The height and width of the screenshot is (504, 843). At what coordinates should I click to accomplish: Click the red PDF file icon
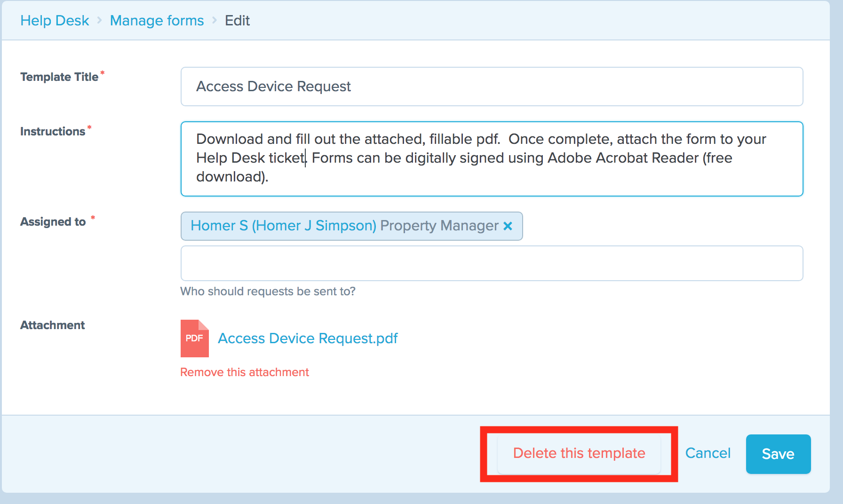[x=194, y=339]
